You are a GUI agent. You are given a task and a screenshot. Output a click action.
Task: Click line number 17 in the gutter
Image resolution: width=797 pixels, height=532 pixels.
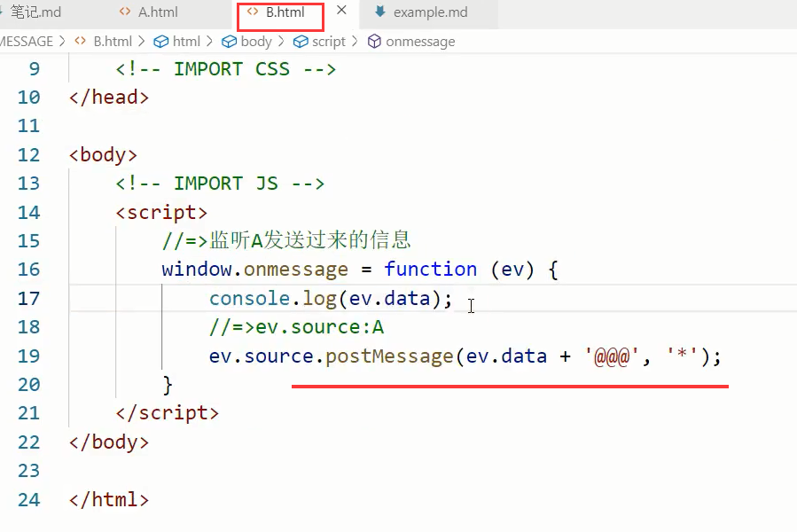(x=28, y=298)
